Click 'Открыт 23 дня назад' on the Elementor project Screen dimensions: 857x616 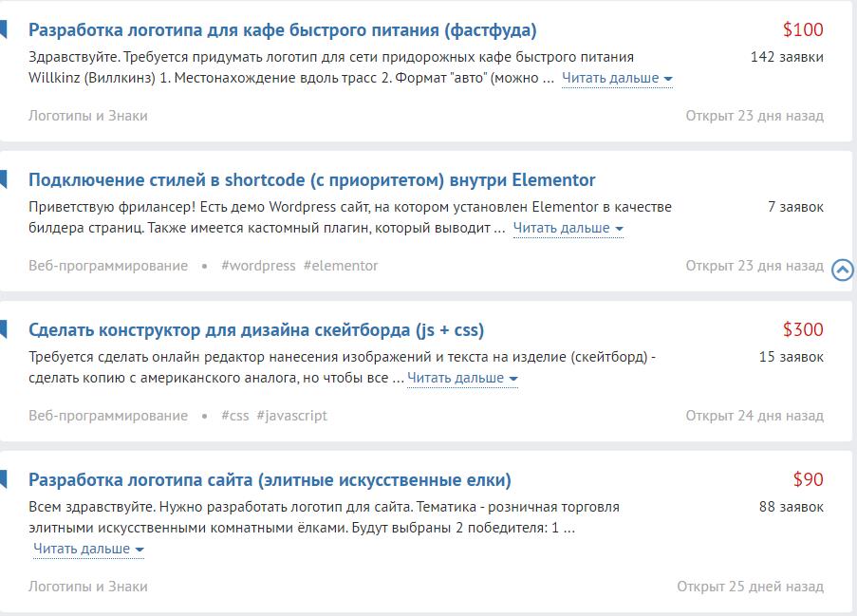[755, 266]
